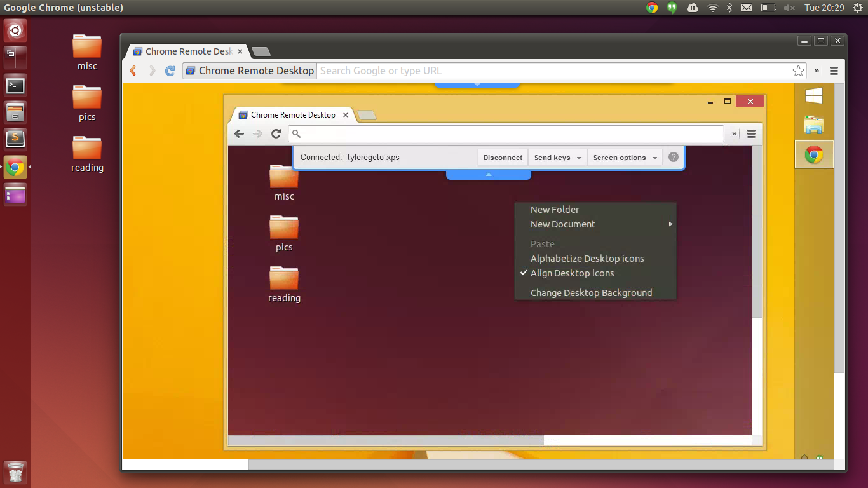Open the inner Chrome window's hamburger menu

point(751,133)
